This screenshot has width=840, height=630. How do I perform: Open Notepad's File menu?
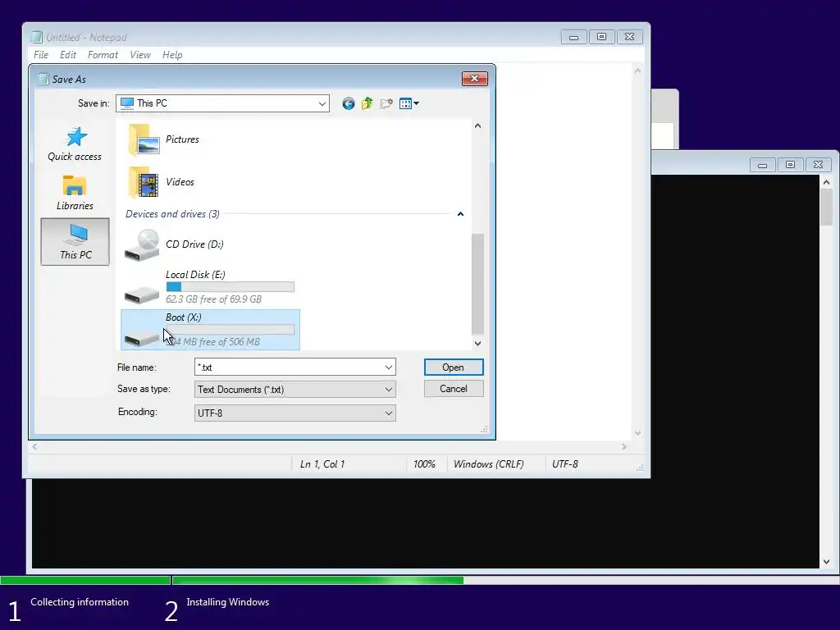[41, 55]
